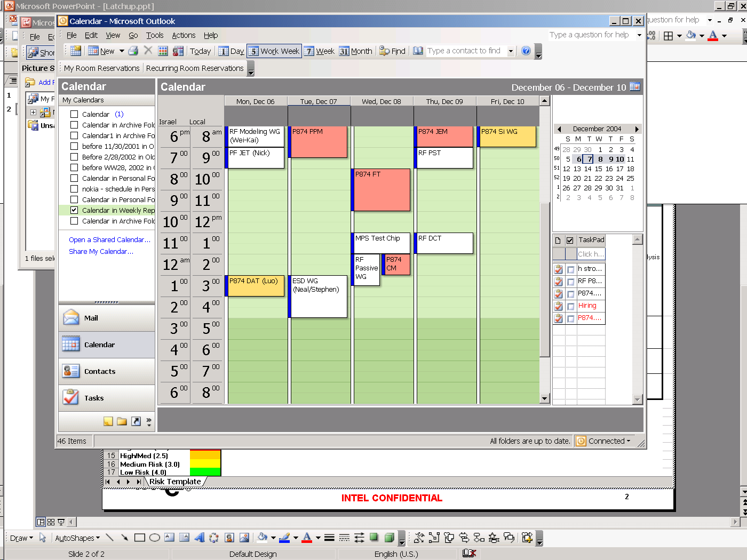Click the Find button in the toolbar

393,51
